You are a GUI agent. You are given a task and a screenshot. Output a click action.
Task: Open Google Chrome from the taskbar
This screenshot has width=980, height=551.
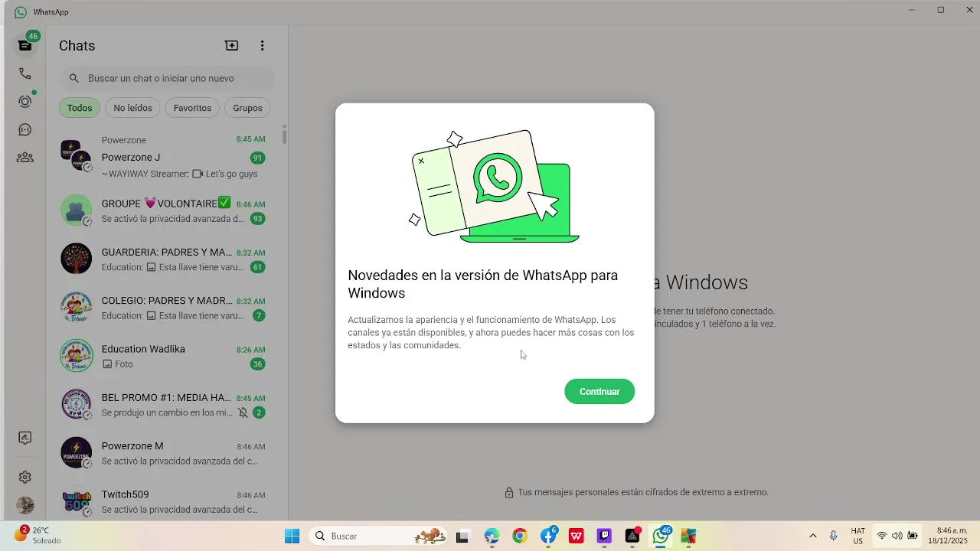coord(520,536)
